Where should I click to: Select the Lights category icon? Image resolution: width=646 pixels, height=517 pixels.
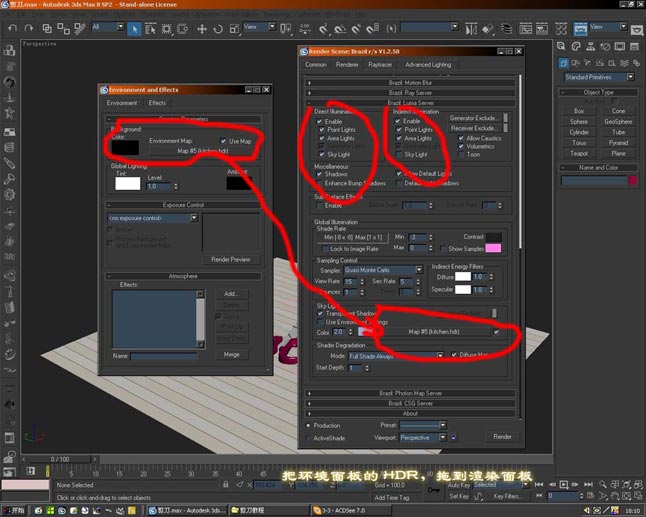tap(587, 63)
